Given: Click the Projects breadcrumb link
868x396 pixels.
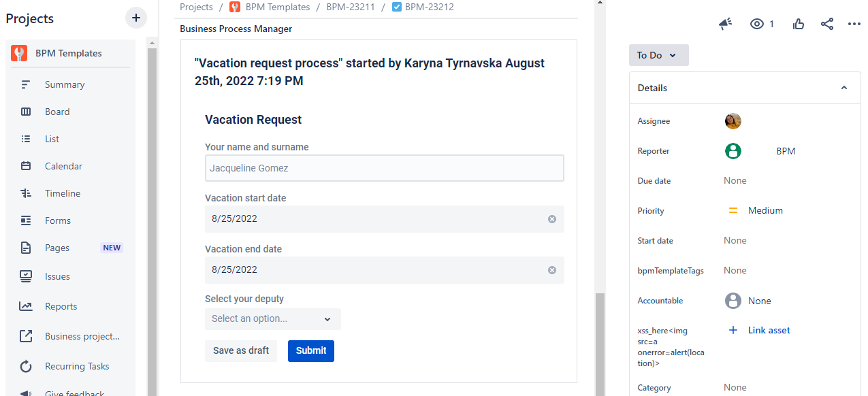Looking at the screenshot, I should [195, 7].
